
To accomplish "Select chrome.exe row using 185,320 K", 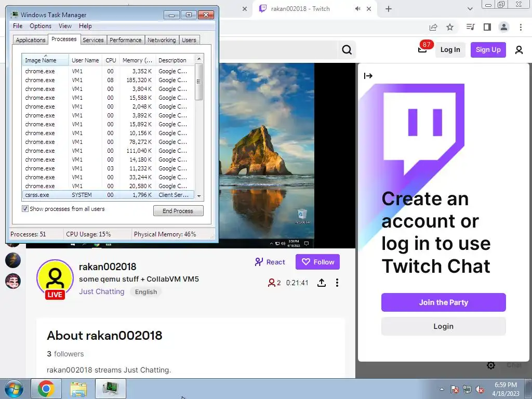I will tap(108, 80).
